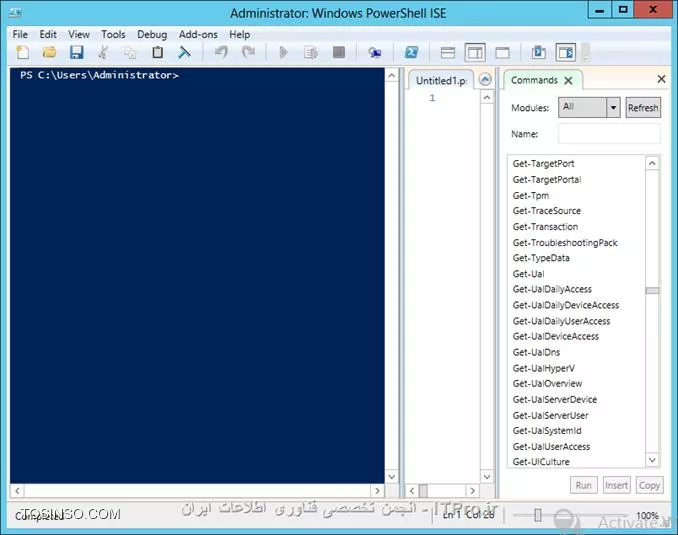Script pane horizontal scroll left arrow

tap(412, 490)
